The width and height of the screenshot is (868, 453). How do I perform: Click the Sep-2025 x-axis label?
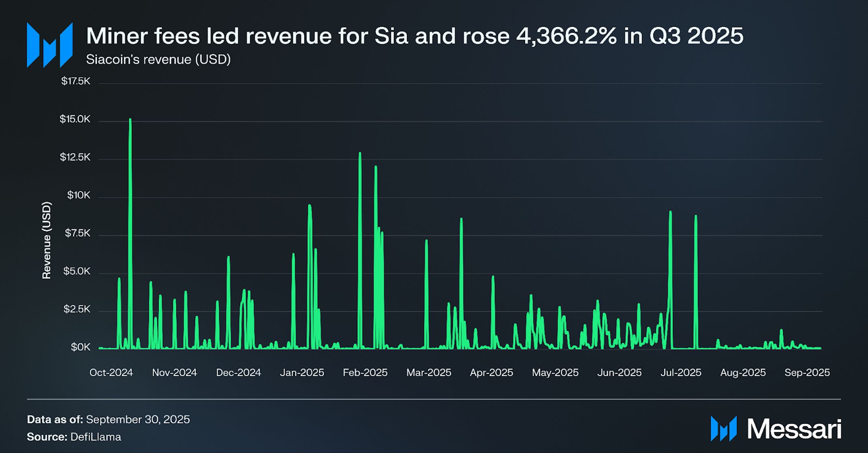807,372
